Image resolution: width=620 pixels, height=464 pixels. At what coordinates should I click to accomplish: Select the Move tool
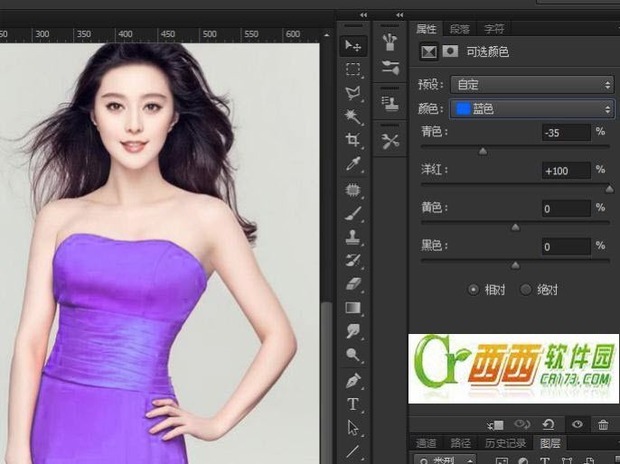coord(353,46)
